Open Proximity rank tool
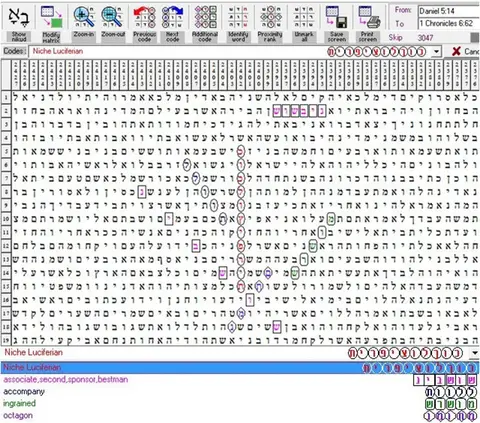 coord(270,17)
